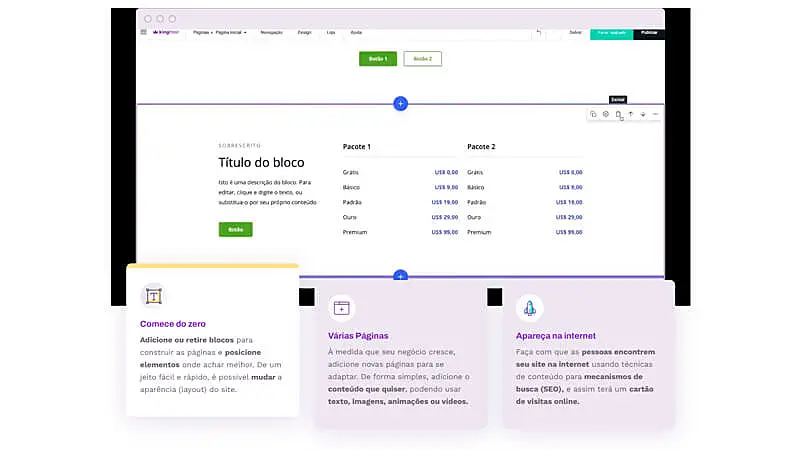Open the Páginas dropdown menu

pos(203,32)
